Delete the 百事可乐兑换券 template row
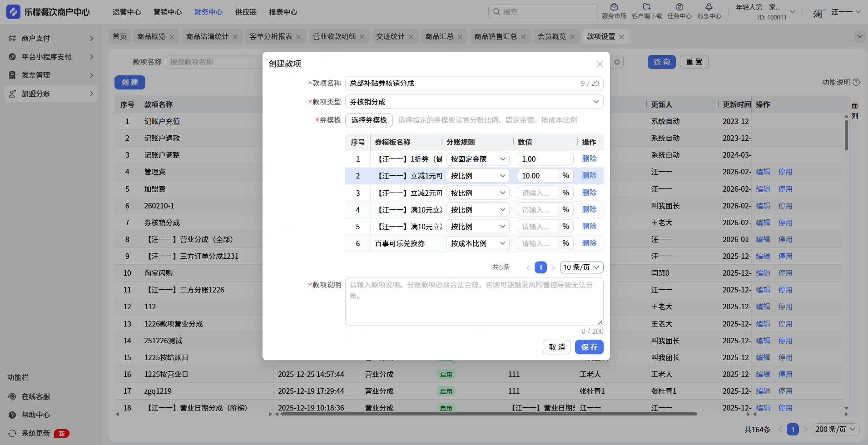The width and height of the screenshot is (868, 445). pyautogui.click(x=589, y=243)
